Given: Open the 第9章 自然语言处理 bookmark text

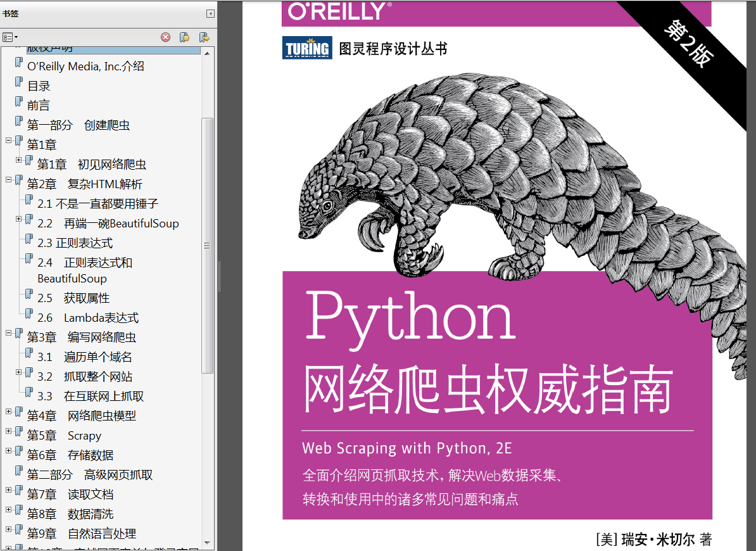Looking at the screenshot, I should [x=82, y=534].
